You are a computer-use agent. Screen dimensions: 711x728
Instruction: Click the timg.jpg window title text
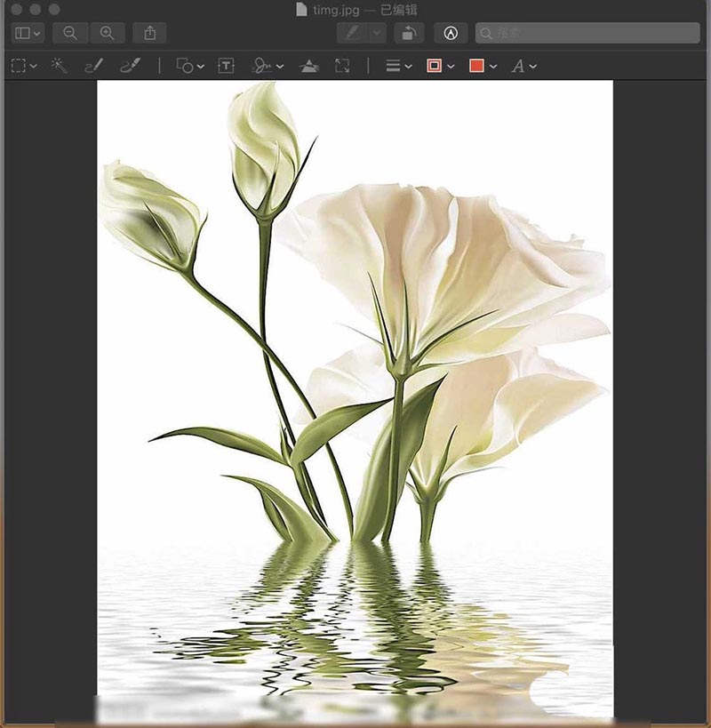[x=336, y=10]
